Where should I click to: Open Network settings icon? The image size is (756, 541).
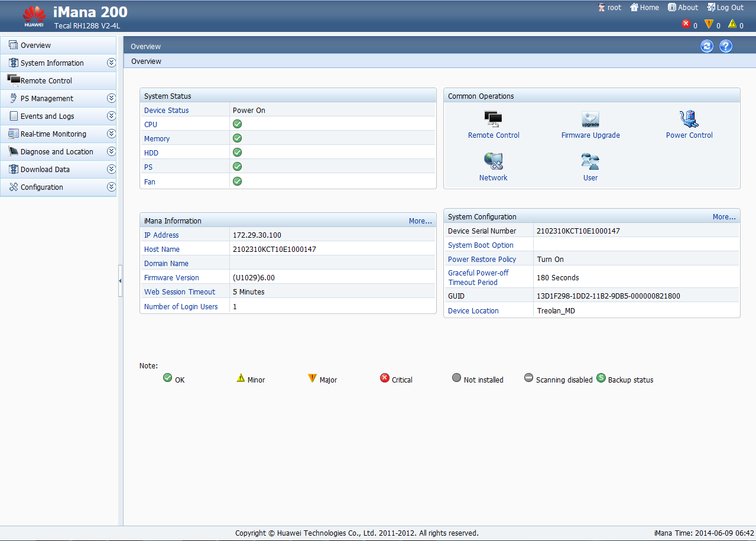click(493, 161)
